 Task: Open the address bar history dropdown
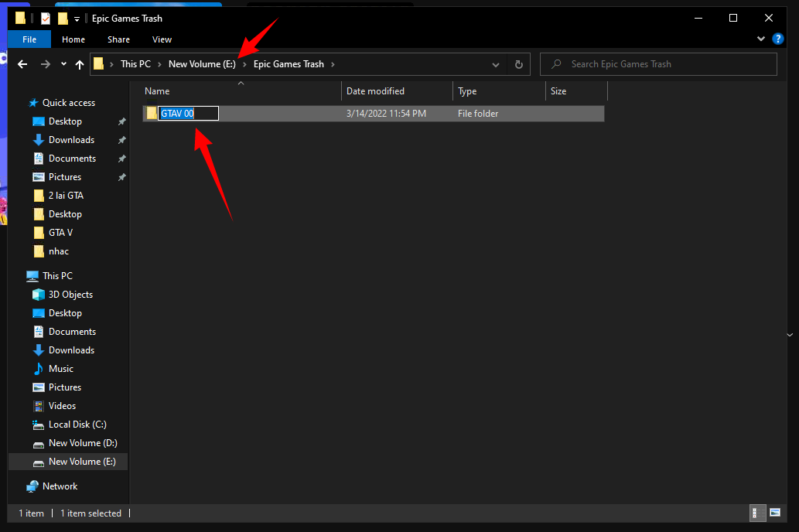click(x=495, y=65)
